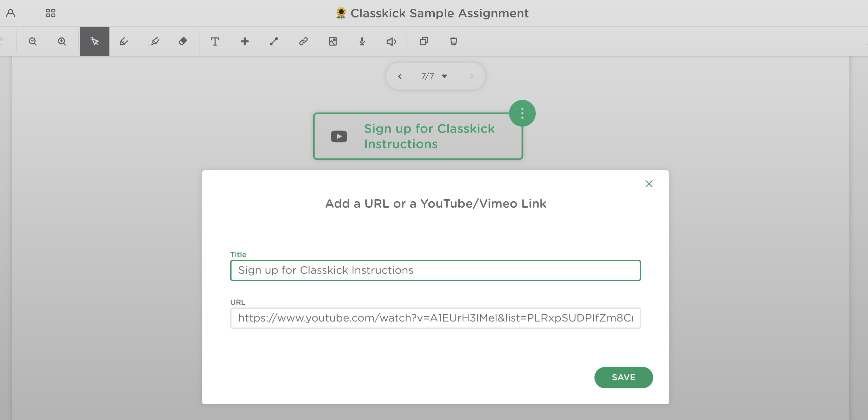Open the user profile icon

11,13
